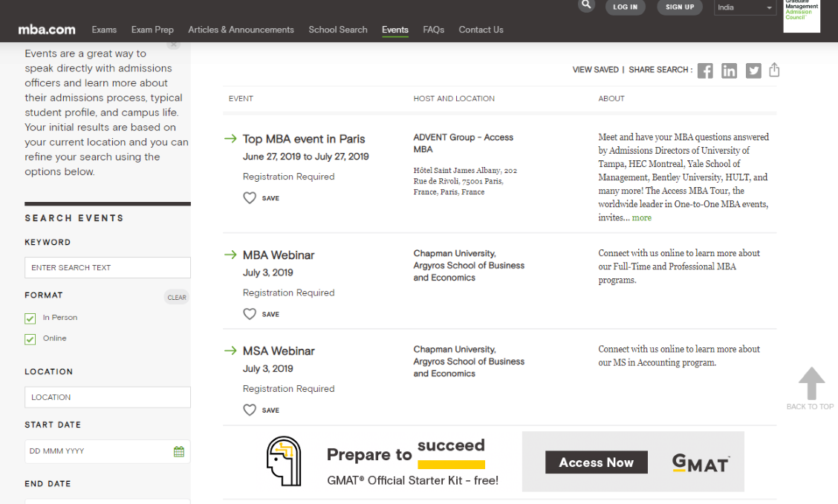The height and width of the screenshot is (504, 838).
Task: Click the Start Date input field
Action: [108, 452]
